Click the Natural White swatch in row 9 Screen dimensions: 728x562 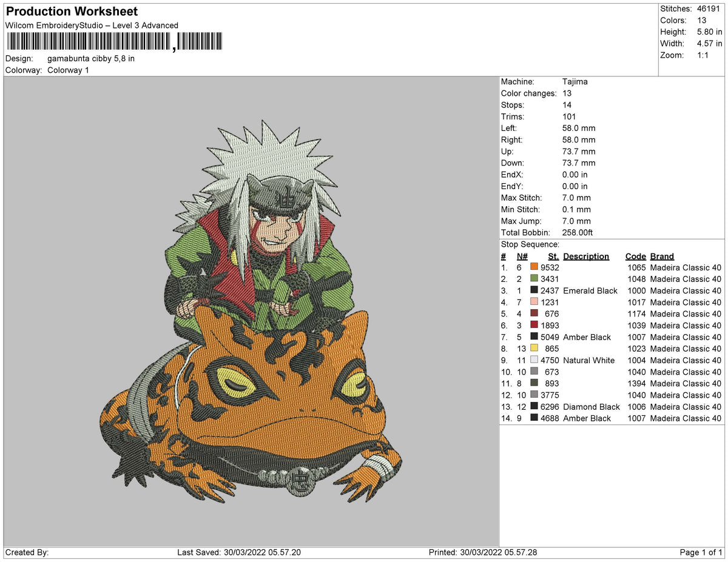pos(534,360)
